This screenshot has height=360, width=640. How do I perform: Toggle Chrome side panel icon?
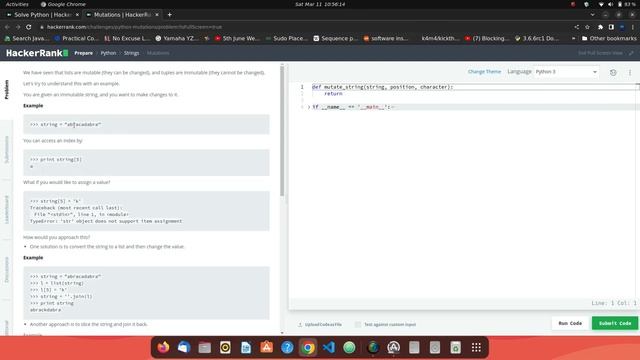[611, 27]
